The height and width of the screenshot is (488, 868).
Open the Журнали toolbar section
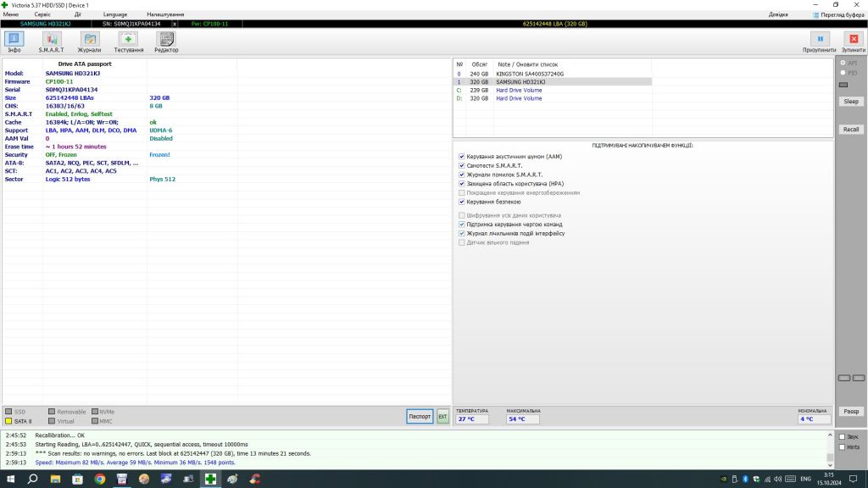click(x=89, y=42)
